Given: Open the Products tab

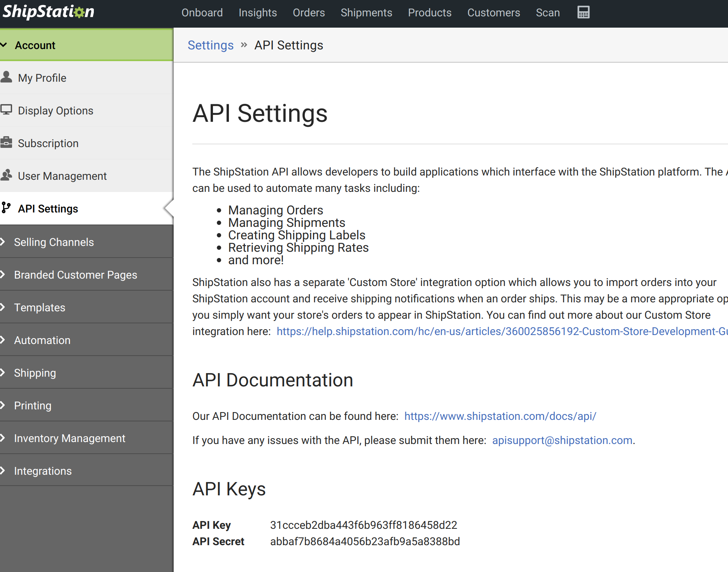Looking at the screenshot, I should 430,12.
